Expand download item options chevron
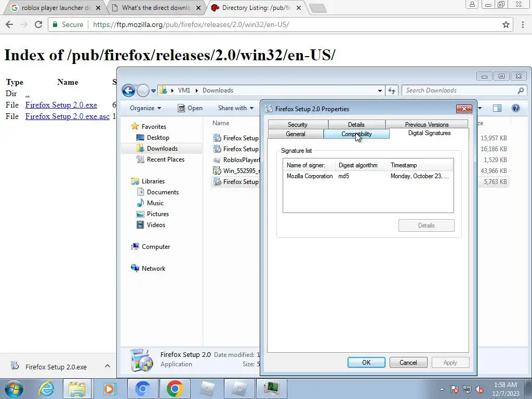This screenshot has height=399, width=532. tap(107, 366)
